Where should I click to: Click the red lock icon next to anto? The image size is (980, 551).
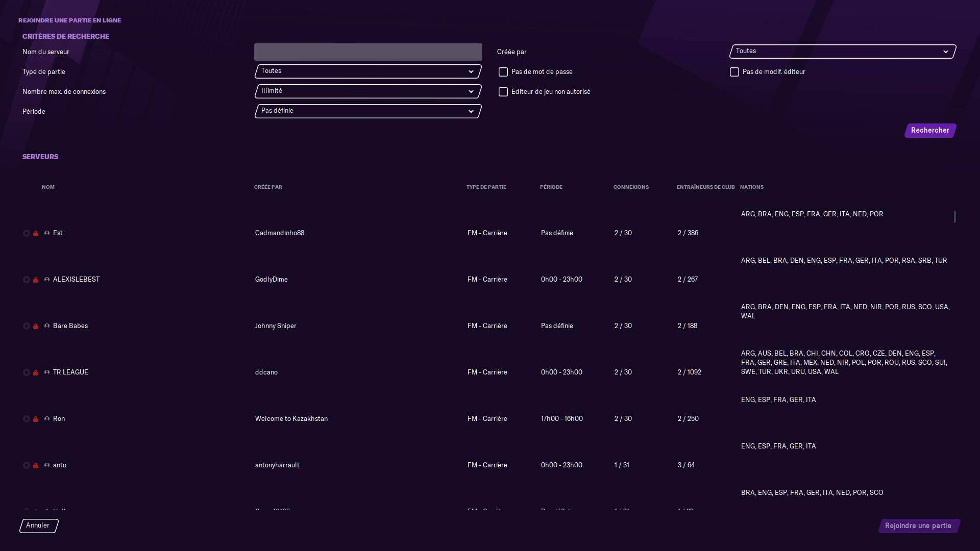tap(36, 465)
